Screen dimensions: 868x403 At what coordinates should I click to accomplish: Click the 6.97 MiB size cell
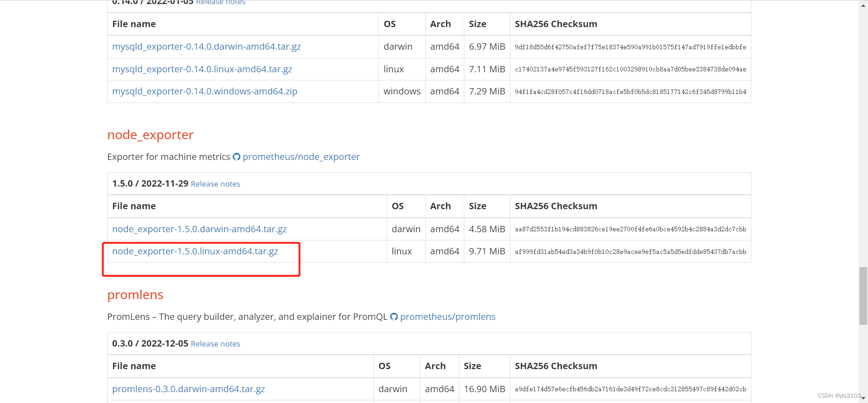(487, 47)
